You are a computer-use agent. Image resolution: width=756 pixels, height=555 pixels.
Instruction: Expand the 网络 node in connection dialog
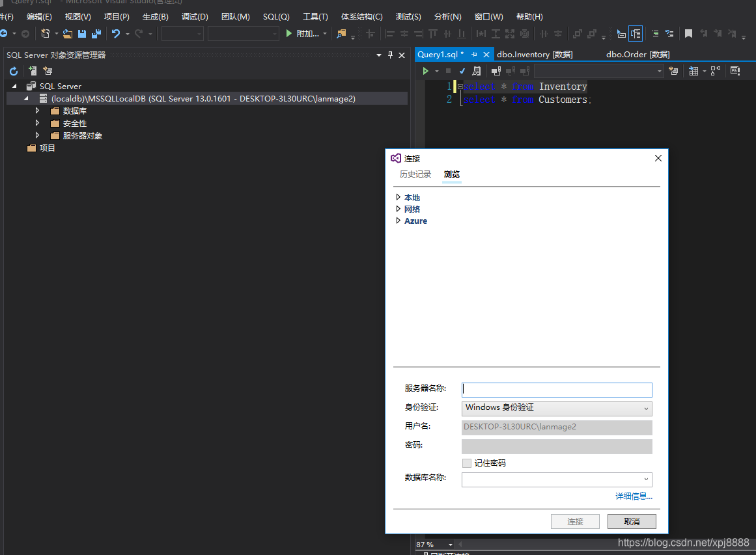[399, 209]
